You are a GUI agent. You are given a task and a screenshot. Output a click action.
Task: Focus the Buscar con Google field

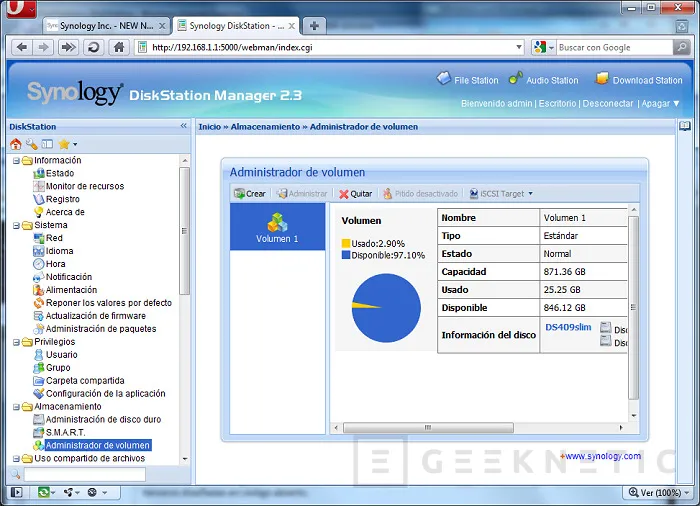pyautogui.click(x=614, y=47)
